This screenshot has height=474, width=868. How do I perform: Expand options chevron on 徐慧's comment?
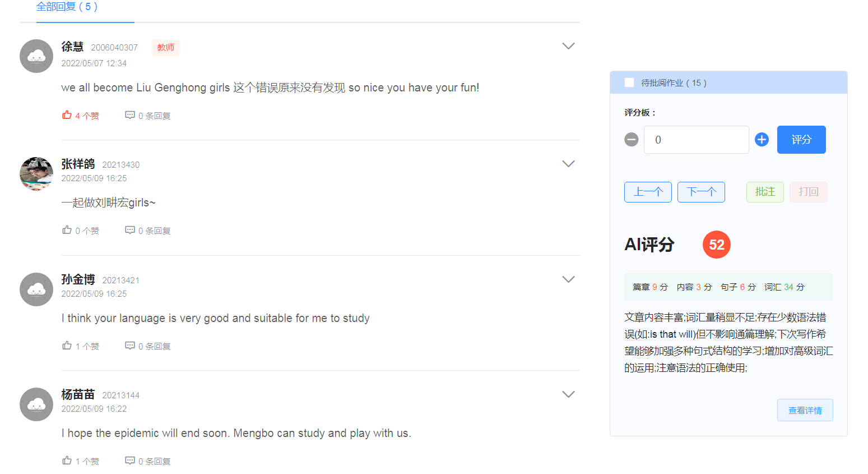click(x=568, y=46)
